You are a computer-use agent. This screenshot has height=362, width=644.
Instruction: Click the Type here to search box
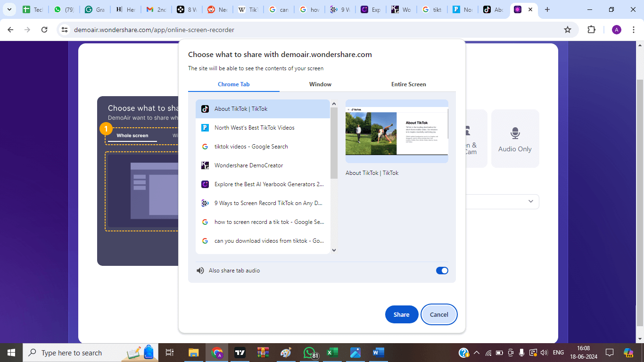[90, 353]
